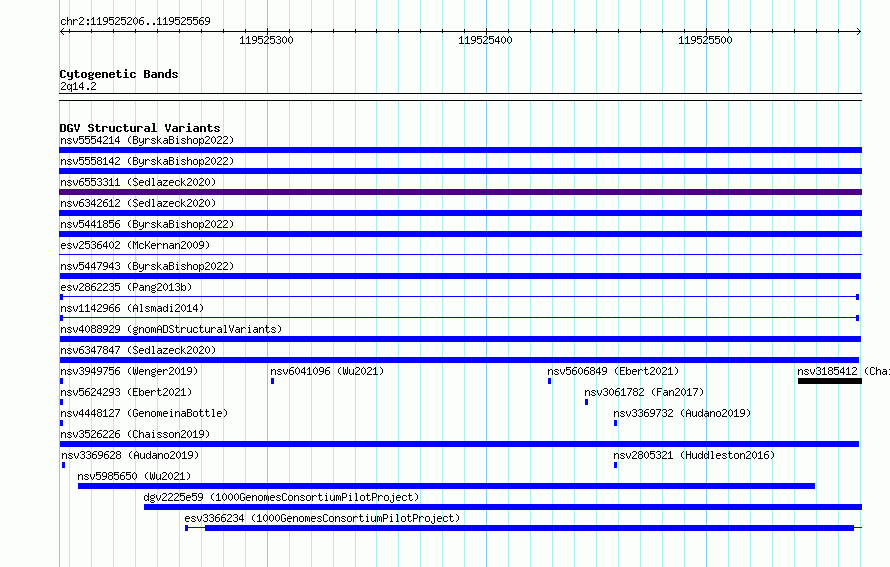
Task: Select the esv2862235 (Pang2013b) label
Action: pos(126,287)
